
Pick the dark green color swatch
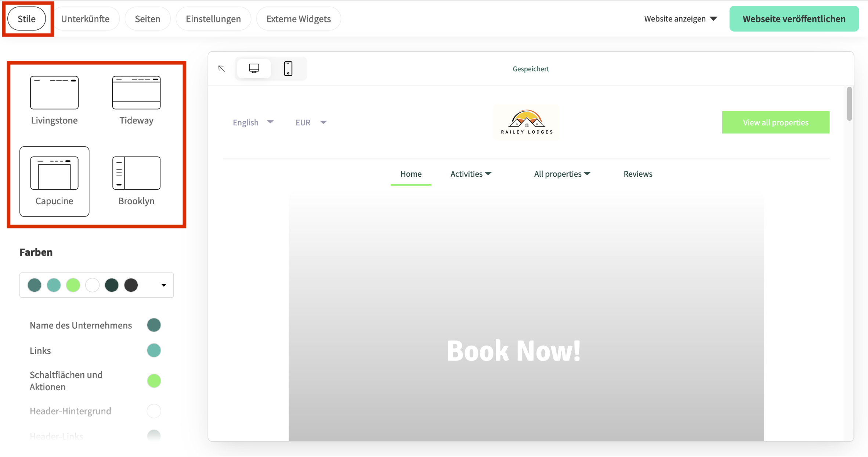pos(112,285)
